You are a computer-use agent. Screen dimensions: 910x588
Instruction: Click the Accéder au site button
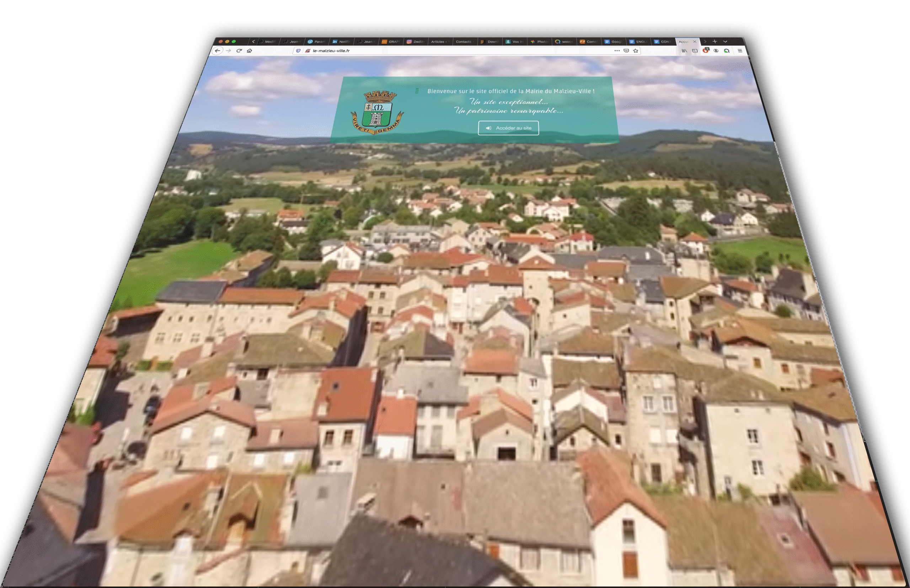coord(508,128)
